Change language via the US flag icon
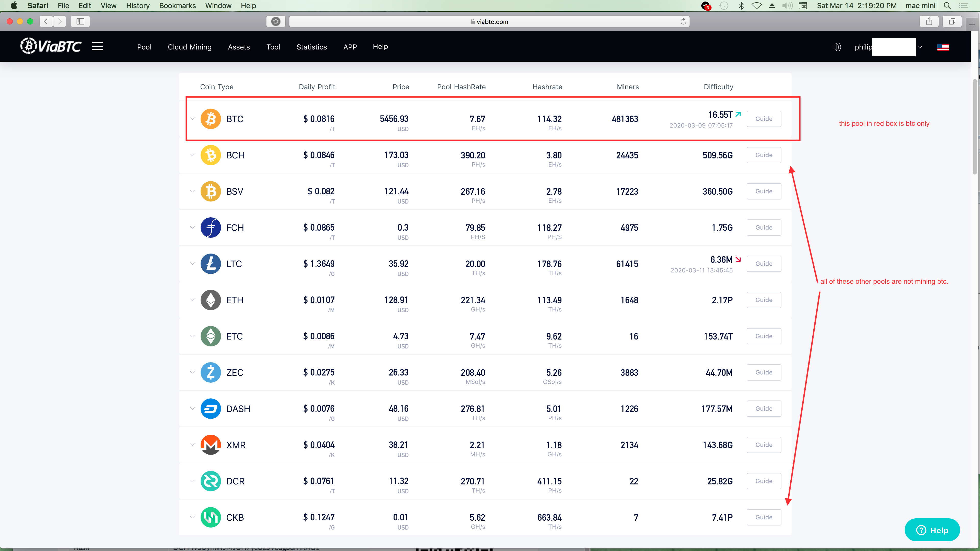The width and height of the screenshot is (980, 551). 943,47
